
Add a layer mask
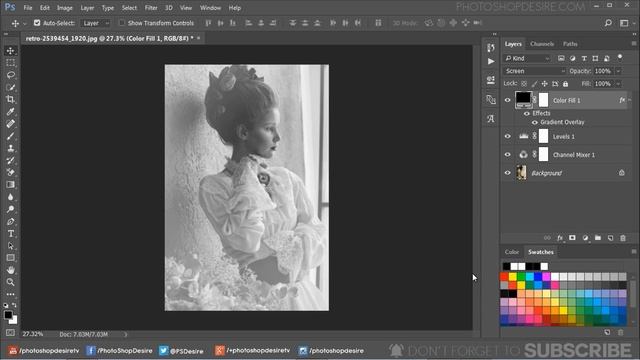(x=572, y=238)
